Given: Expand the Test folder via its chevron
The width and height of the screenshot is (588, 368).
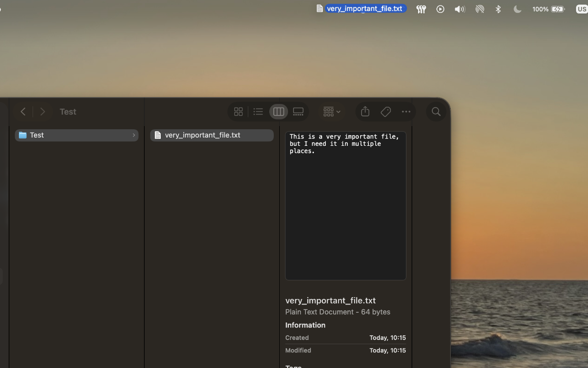Looking at the screenshot, I should coord(134,135).
